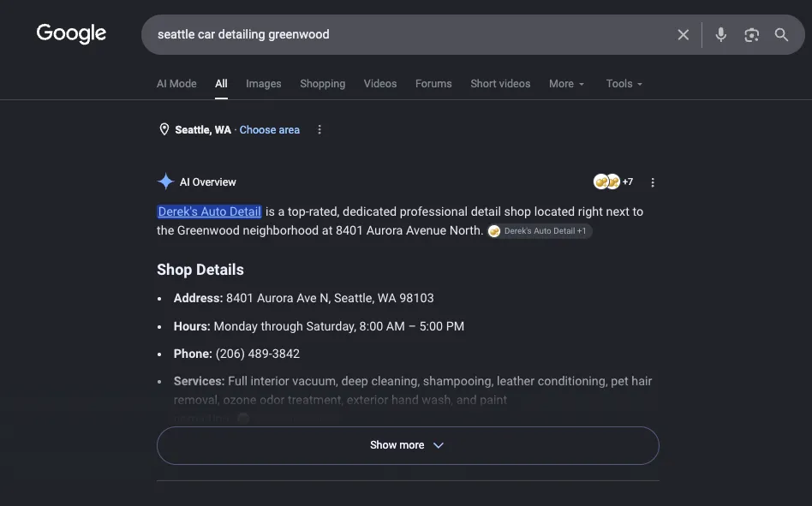Click the Seattle, WA location text

(x=203, y=130)
